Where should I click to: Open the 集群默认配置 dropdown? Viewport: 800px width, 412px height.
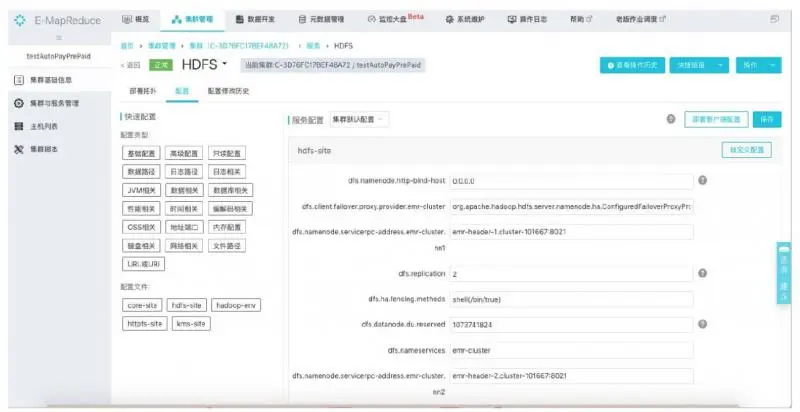coord(359,119)
